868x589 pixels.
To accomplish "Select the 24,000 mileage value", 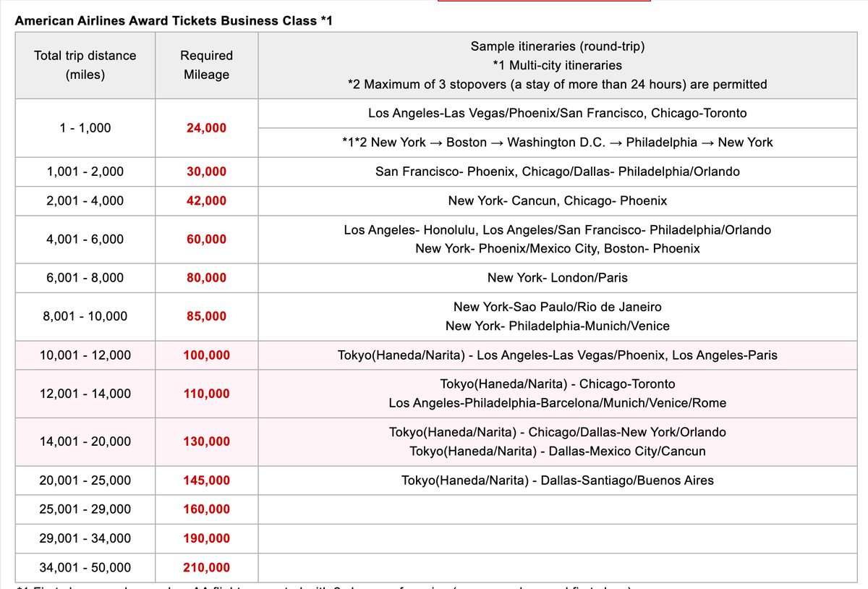I will pyautogui.click(x=206, y=128).
